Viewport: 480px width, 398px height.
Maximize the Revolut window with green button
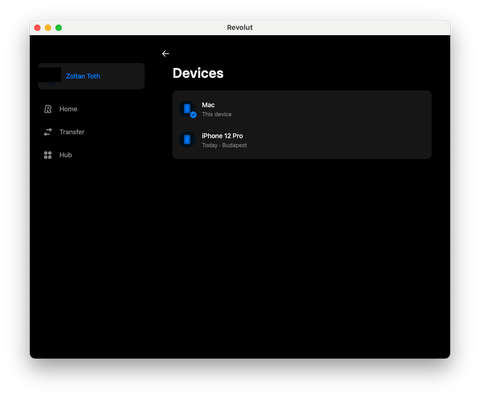pos(59,28)
